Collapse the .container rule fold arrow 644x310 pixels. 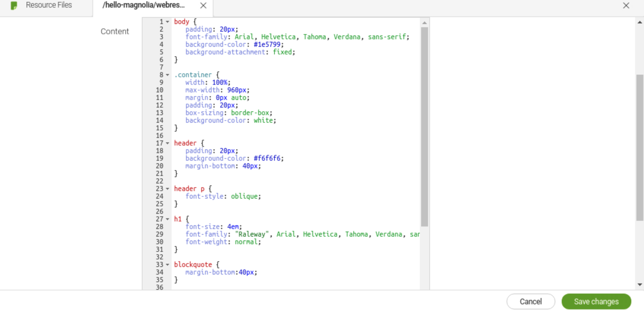pyautogui.click(x=167, y=75)
